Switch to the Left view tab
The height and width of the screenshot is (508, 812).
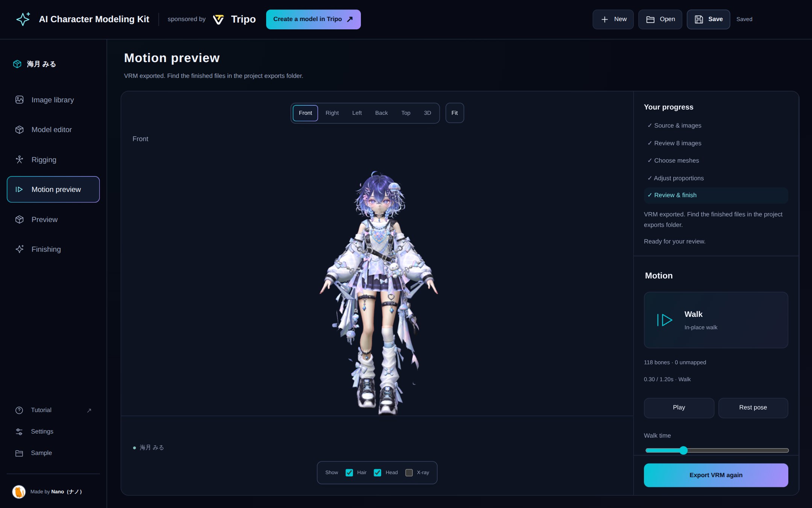coord(357,113)
